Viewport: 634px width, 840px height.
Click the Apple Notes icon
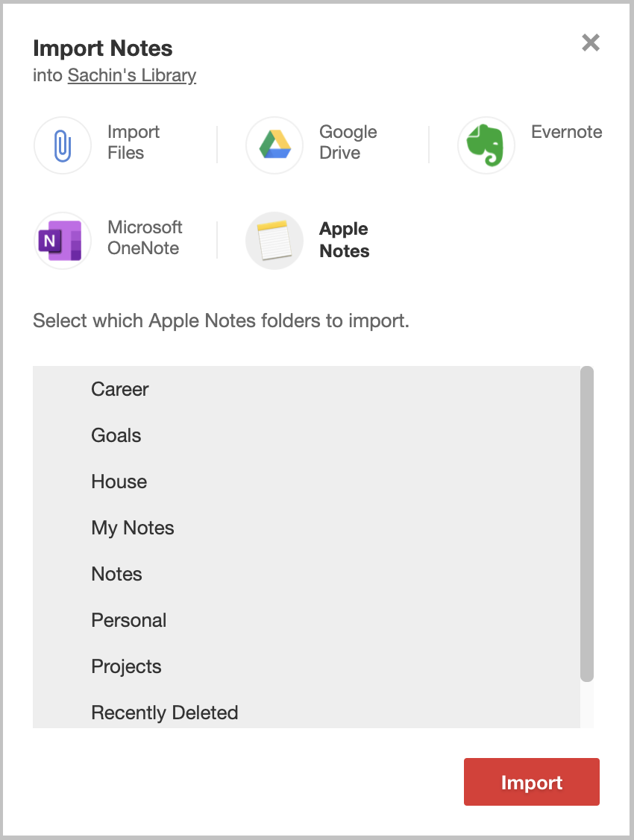point(274,240)
